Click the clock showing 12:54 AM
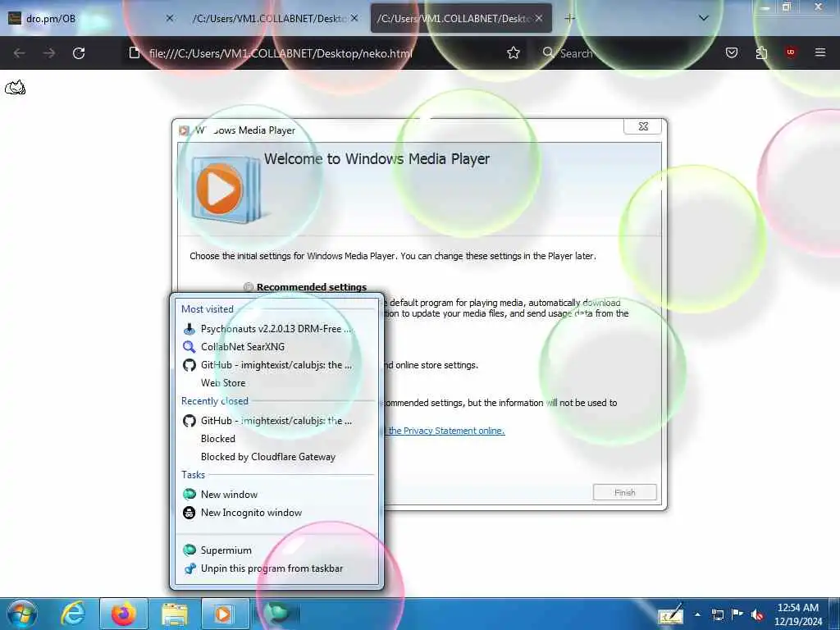The width and height of the screenshot is (840, 630). click(798, 614)
